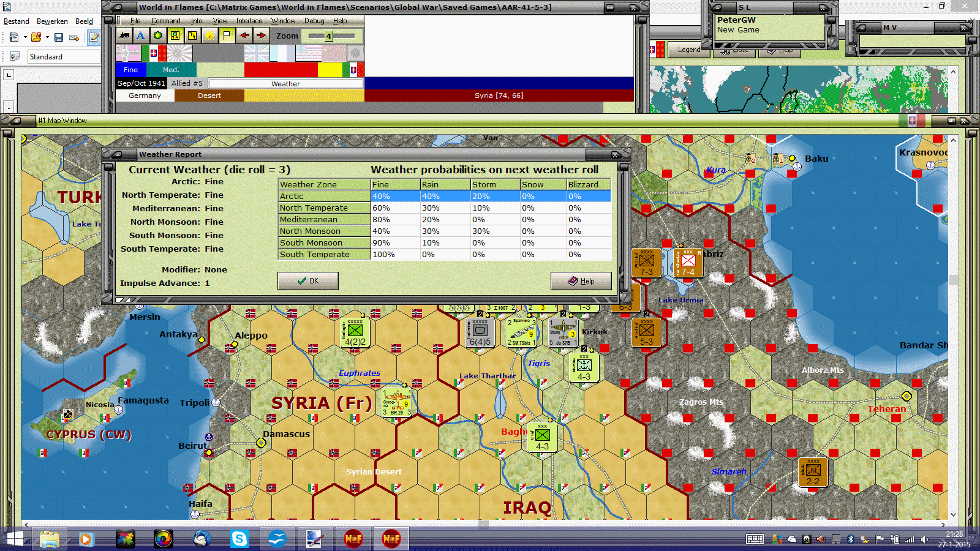Click the Windows Start button

point(14,539)
